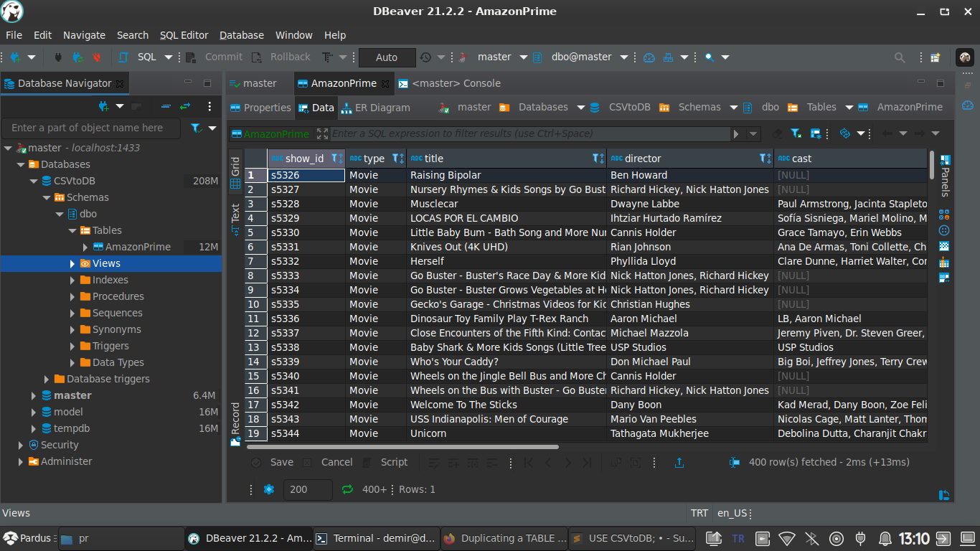
Task: Click the horizontal scrollbar under the grid
Action: 402,447
